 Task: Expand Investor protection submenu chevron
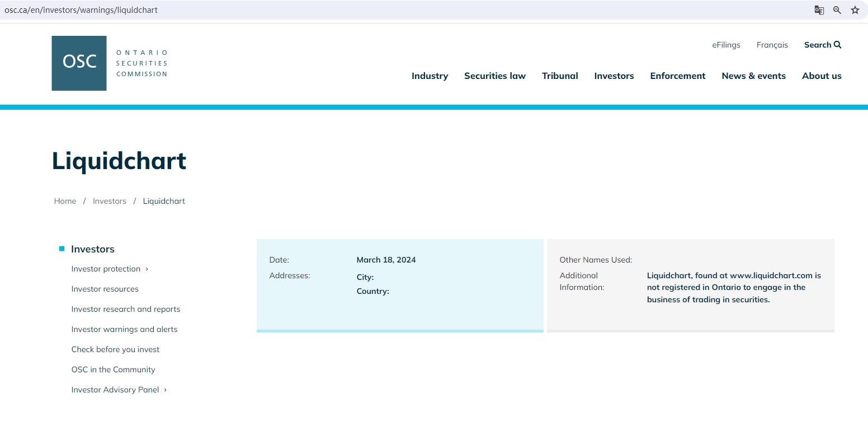[147, 269]
